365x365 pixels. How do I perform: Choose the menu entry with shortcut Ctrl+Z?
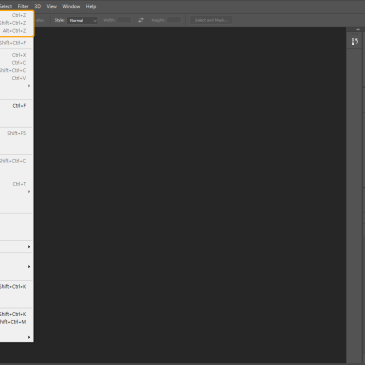[x=16, y=15]
